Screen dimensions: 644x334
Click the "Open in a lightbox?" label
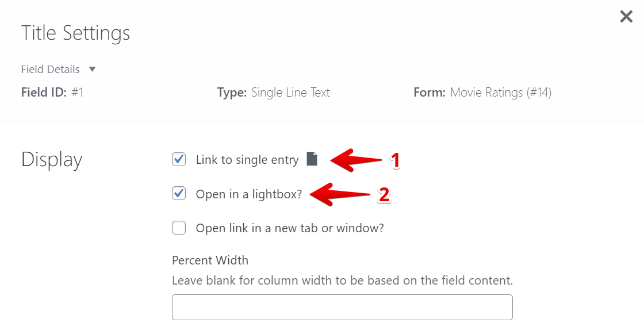[248, 194]
